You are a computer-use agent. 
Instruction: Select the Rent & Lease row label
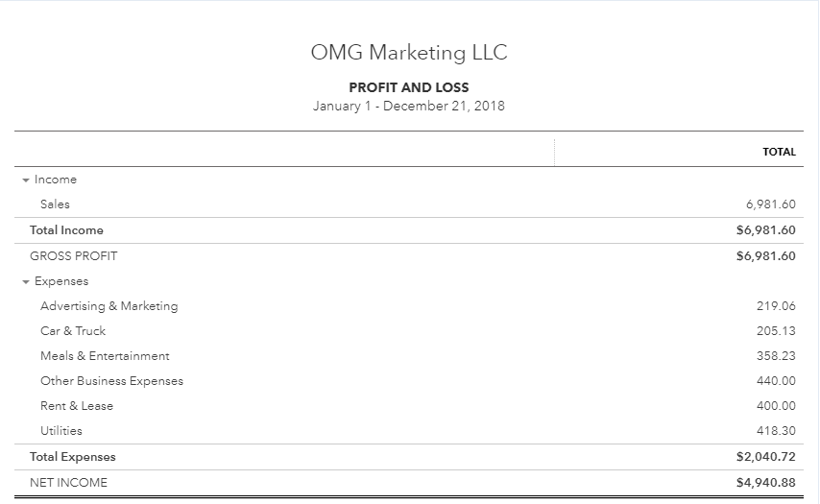[77, 406]
